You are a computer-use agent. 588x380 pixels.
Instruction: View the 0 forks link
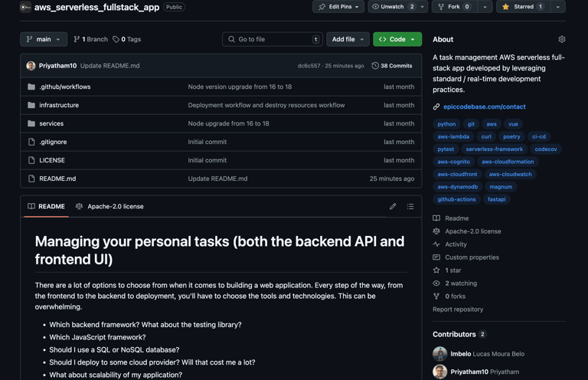tap(449, 296)
